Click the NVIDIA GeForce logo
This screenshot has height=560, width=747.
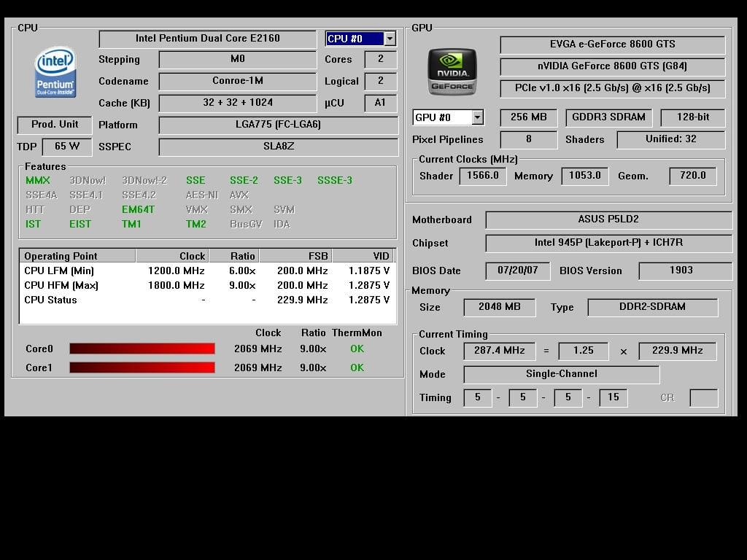point(452,71)
